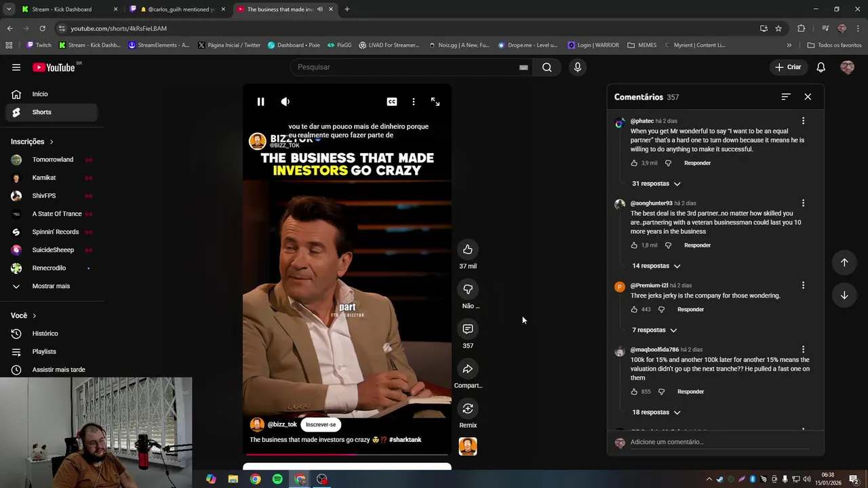
Task: Go to the previous Short
Action: (x=844, y=262)
